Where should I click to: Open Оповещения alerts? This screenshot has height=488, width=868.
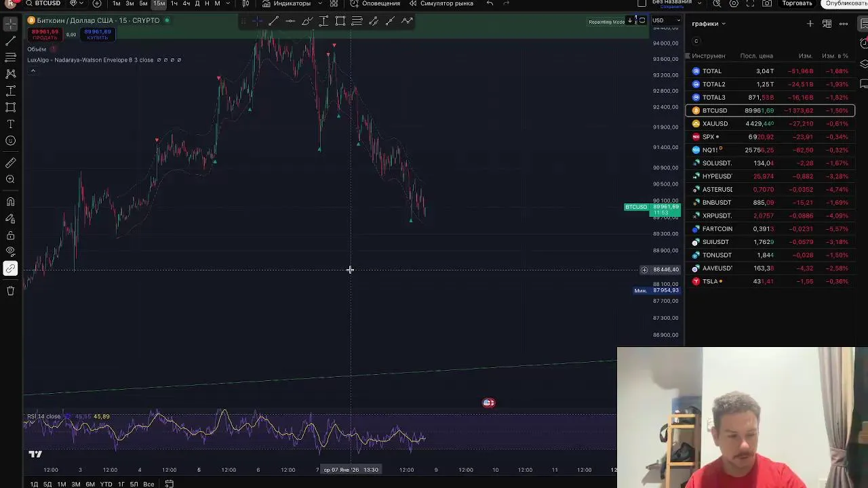pos(376,3)
